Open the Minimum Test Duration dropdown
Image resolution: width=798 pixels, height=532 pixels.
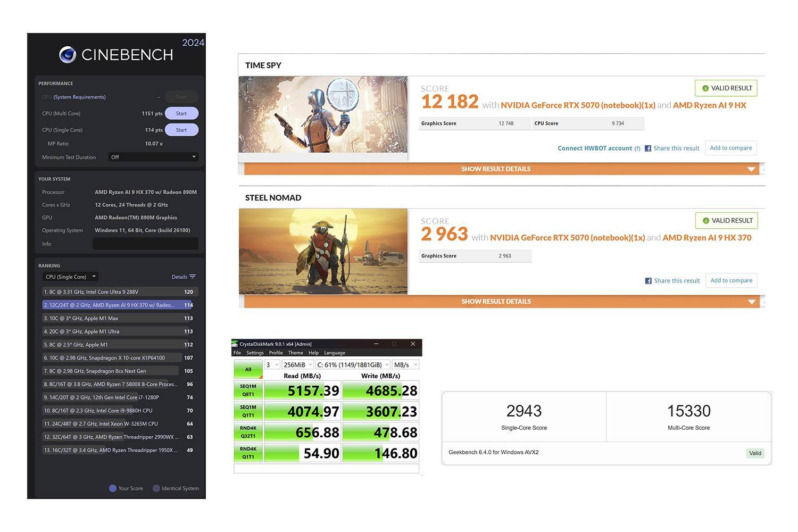click(153, 157)
